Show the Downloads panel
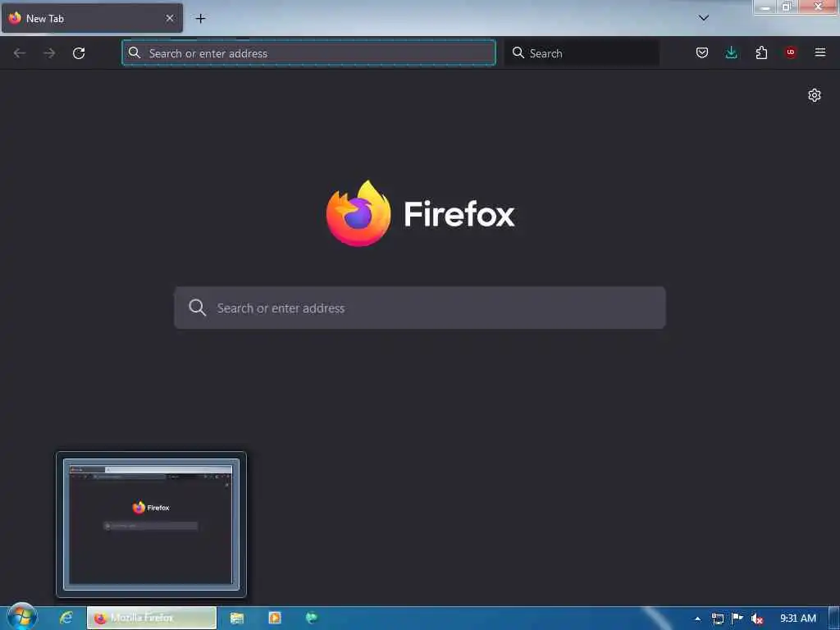Viewport: 840px width, 630px height. coord(731,52)
